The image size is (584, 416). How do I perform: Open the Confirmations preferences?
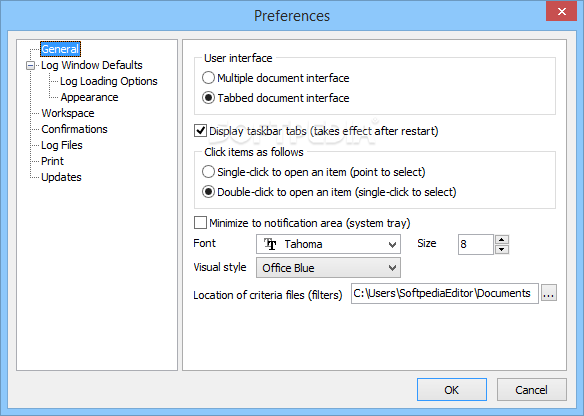point(74,129)
